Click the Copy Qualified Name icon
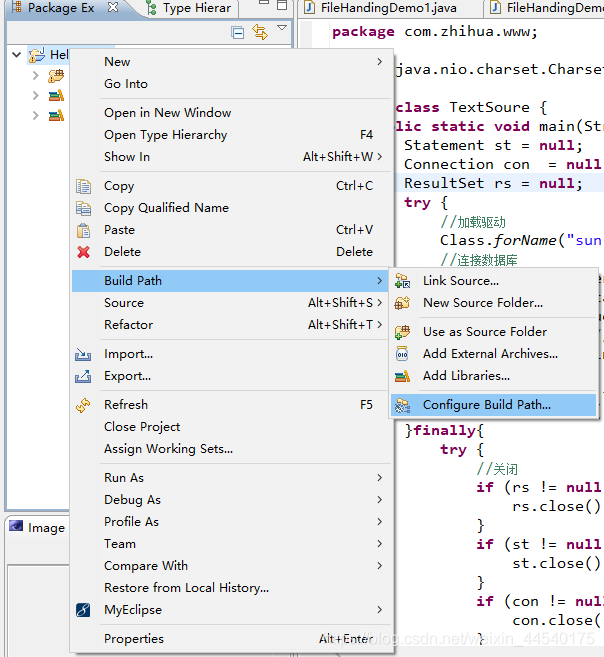The width and height of the screenshot is (604, 657). 83,208
